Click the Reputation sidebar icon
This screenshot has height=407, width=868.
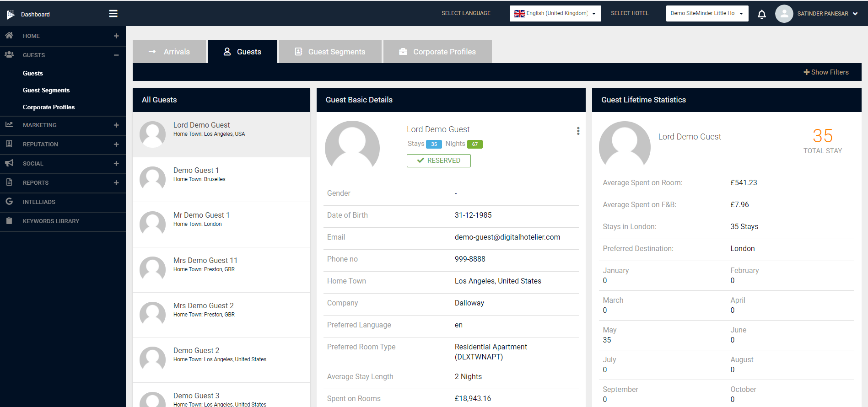coord(9,144)
